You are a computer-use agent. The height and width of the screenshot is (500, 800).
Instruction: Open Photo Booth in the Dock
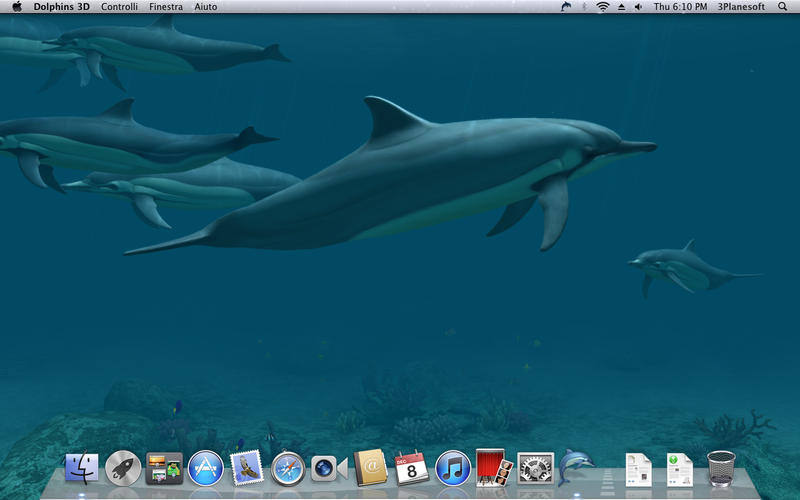(x=494, y=467)
